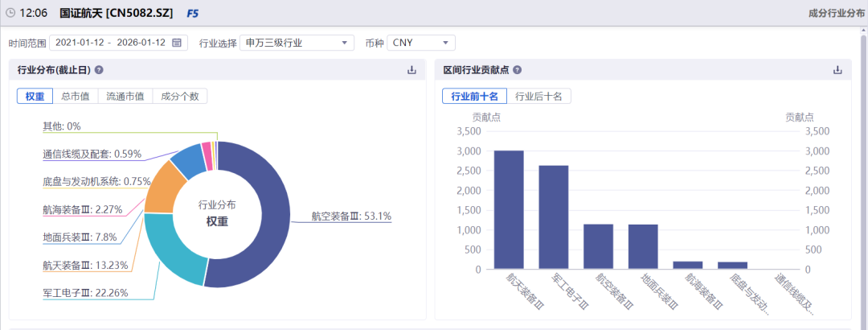Select the 成分个数 view
The image size is (868, 330).
(180, 97)
